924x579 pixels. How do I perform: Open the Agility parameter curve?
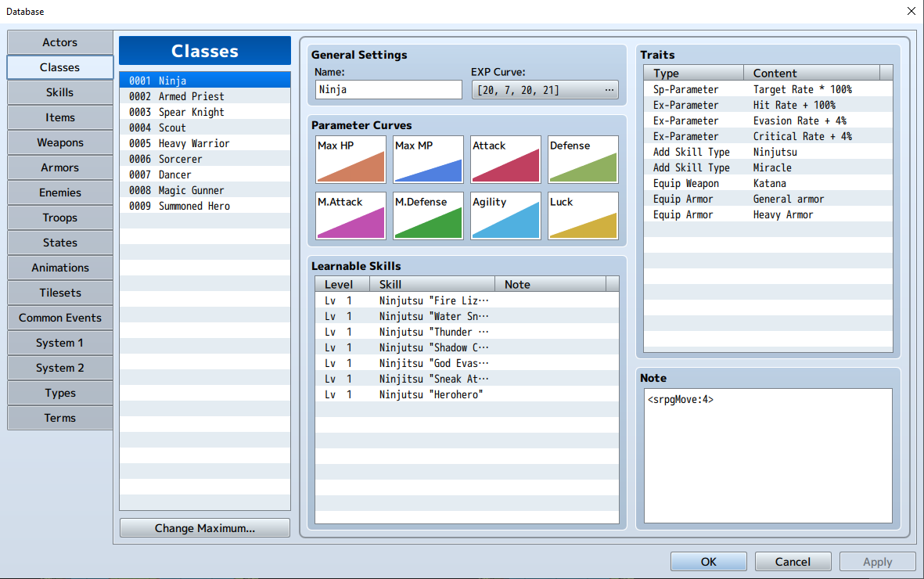(505, 216)
